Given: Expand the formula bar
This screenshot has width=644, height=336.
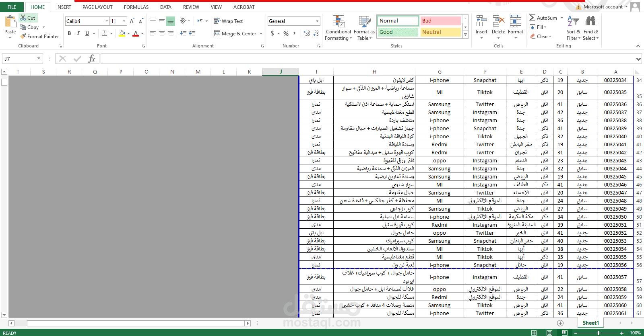Looking at the screenshot, I should tap(638, 59).
